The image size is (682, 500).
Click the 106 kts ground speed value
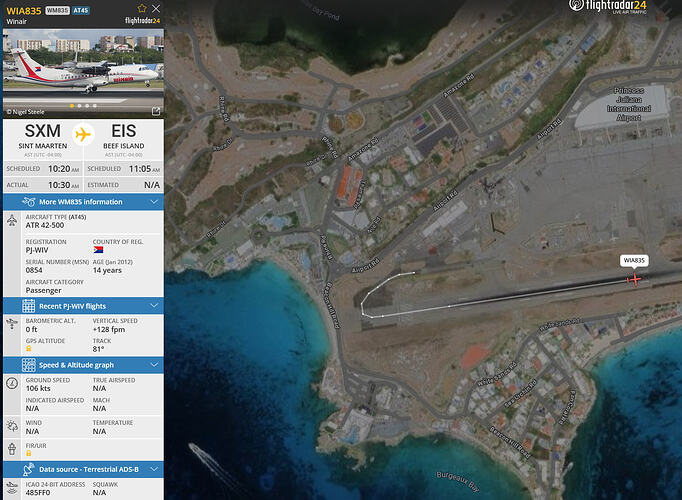tap(38, 388)
